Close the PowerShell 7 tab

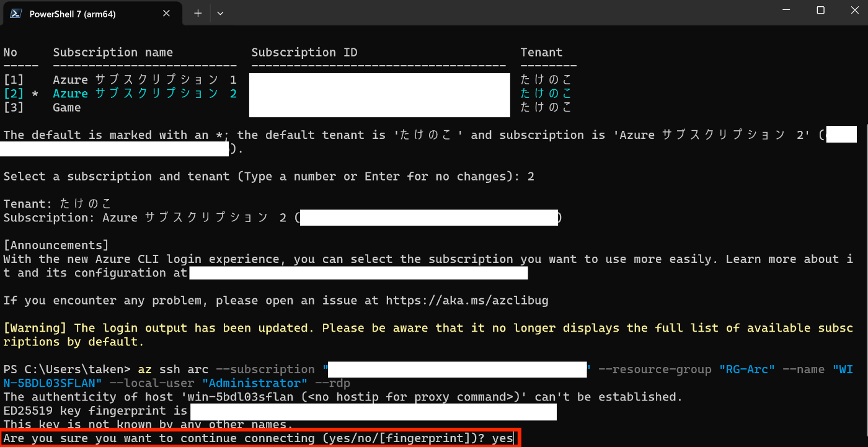coord(166,13)
